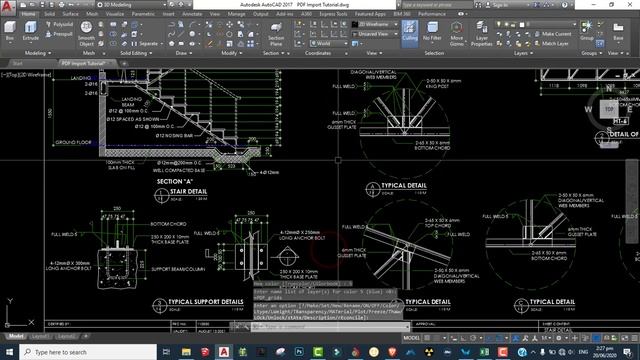Switch to the Performance ribbon tab

point(432,14)
